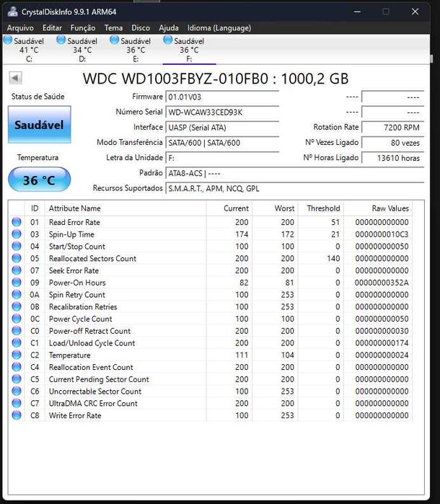Viewport: 440px width, 504px height.
Task: Open the Função menu
Action: coord(83,28)
